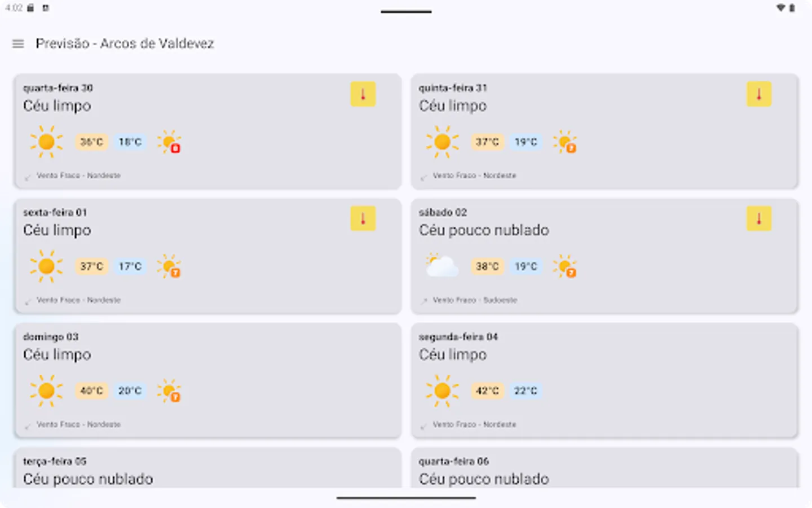Click the sun icon for segunda-feira 04
Image resolution: width=812 pixels, height=508 pixels.
pos(442,391)
